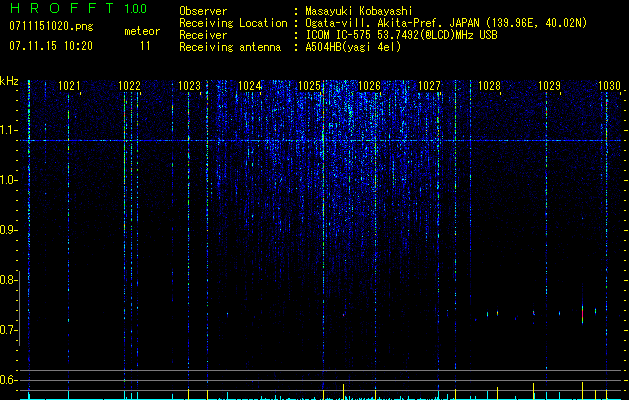Image resolution: width=629 pixels, height=400 pixels.
Task: Click the kHz axis unit label
Action: pyautogui.click(x=9, y=81)
